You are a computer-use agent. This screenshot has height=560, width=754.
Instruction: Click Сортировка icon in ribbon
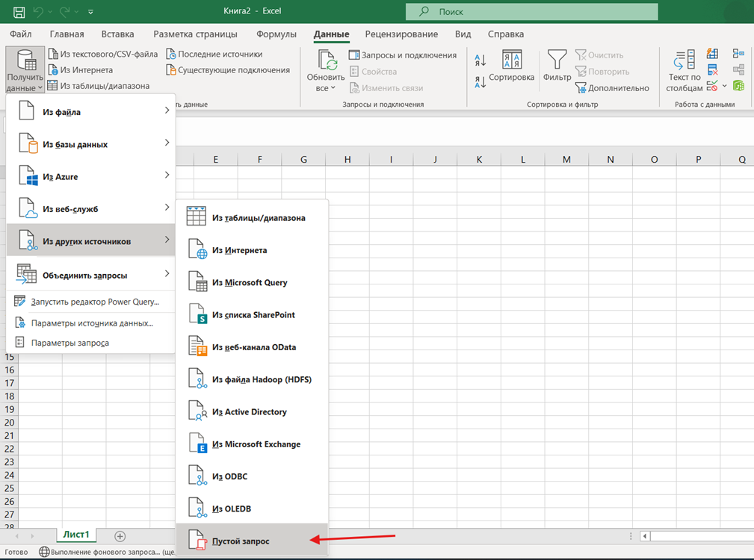click(512, 60)
